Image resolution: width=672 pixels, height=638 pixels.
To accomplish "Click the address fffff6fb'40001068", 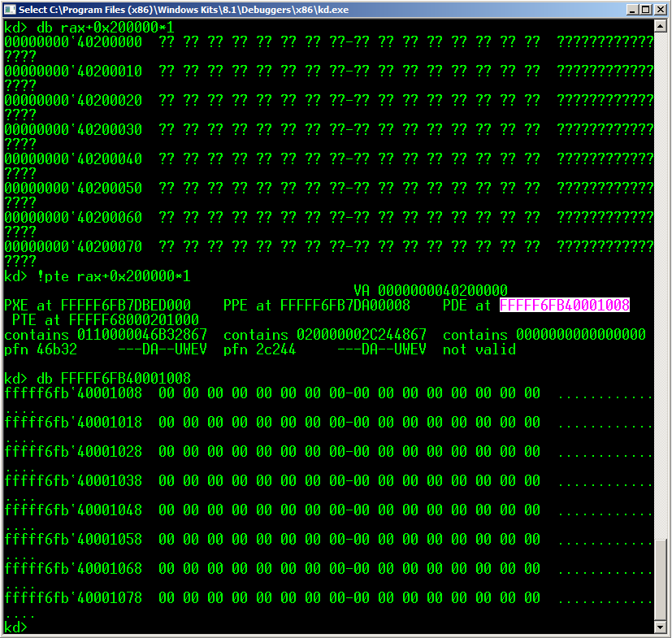I will [x=73, y=569].
